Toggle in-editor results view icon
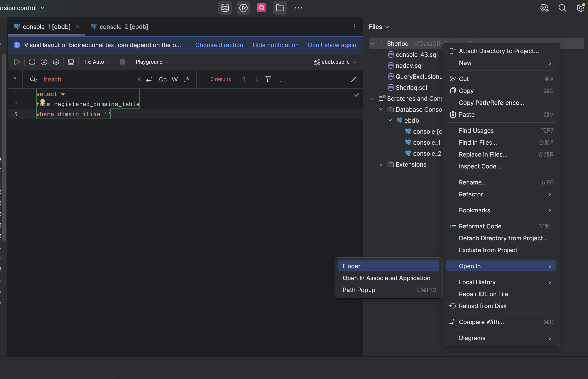The height and width of the screenshot is (379, 588). (71, 62)
